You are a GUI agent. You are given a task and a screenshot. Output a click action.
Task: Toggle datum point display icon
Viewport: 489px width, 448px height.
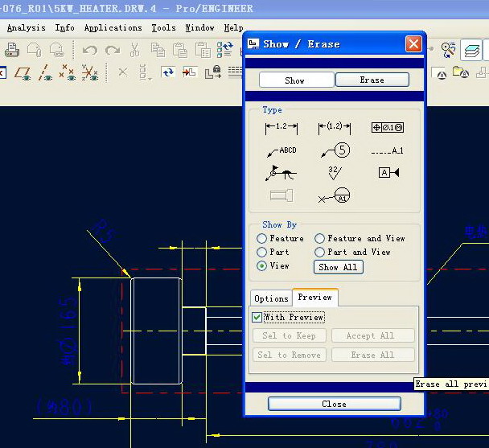(x=68, y=73)
